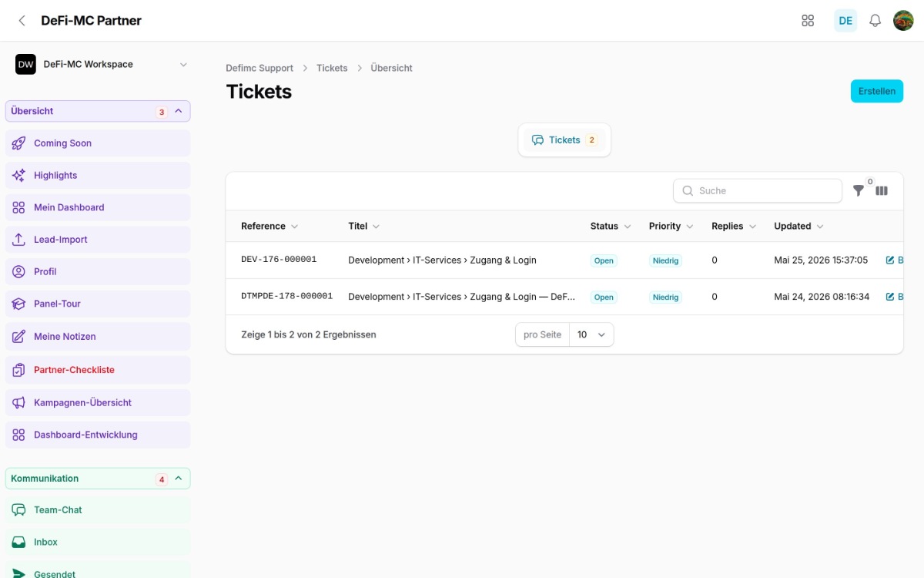Click the Meine Notizen pencil icon
Screen dimensions: 924x578
coord(19,337)
